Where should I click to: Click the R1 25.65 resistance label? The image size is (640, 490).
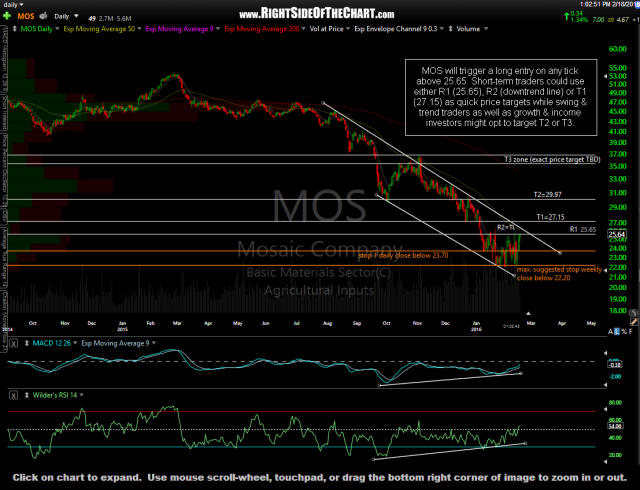[582, 229]
